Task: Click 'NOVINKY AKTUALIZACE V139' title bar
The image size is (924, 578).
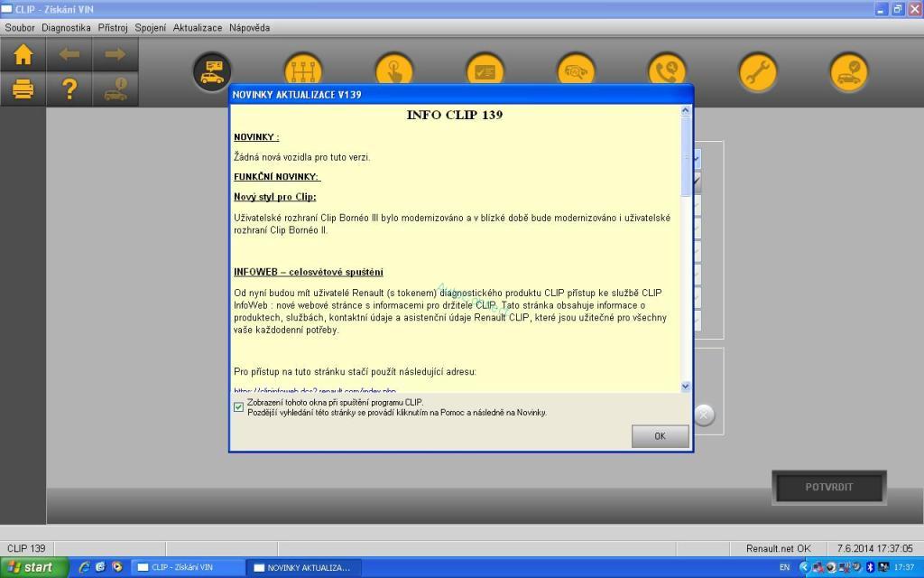Action: pyautogui.click(x=461, y=94)
